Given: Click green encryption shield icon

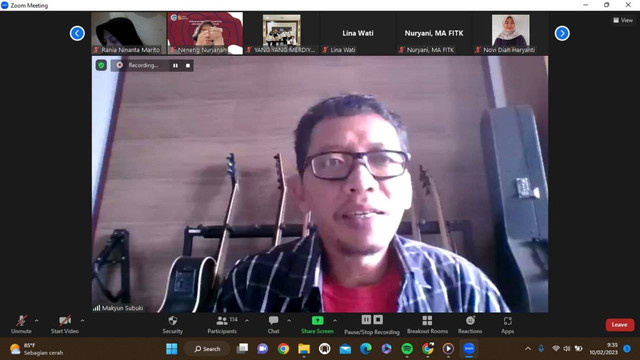Looking at the screenshot, I should [101, 65].
